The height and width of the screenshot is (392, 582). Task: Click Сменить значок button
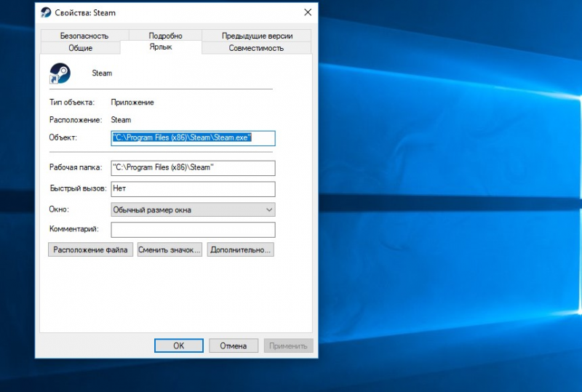pyautogui.click(x=170, y=250)
